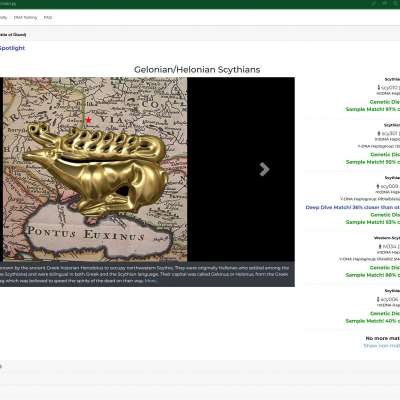The image size is (400, 400).
Task: Click the 'Sample Match! 40%' result
Action: click(x=373, y=321)
